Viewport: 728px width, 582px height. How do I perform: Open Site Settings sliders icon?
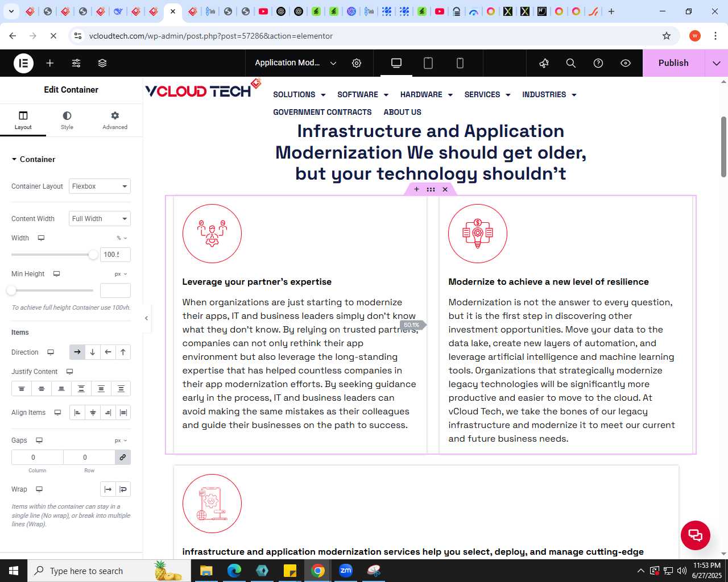(76, 63)
